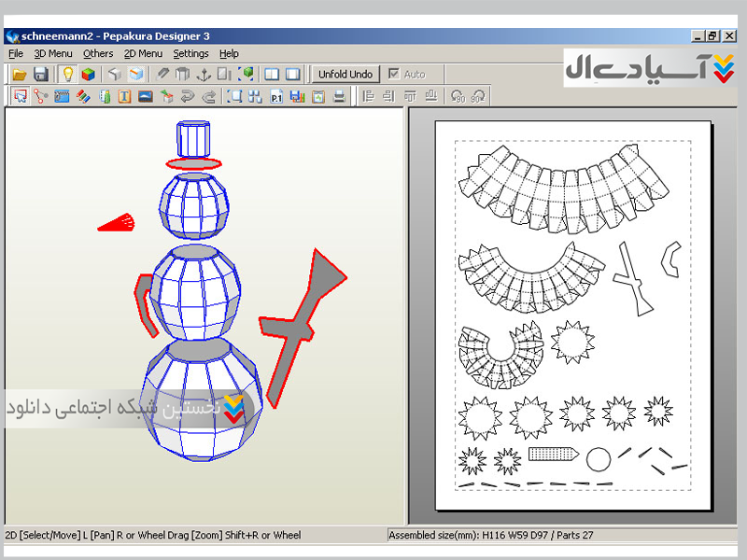Toggle the Auto checkbox
The width and height of the screenshot is (747, 560).
pyautogui.click(x=395, y=74)
